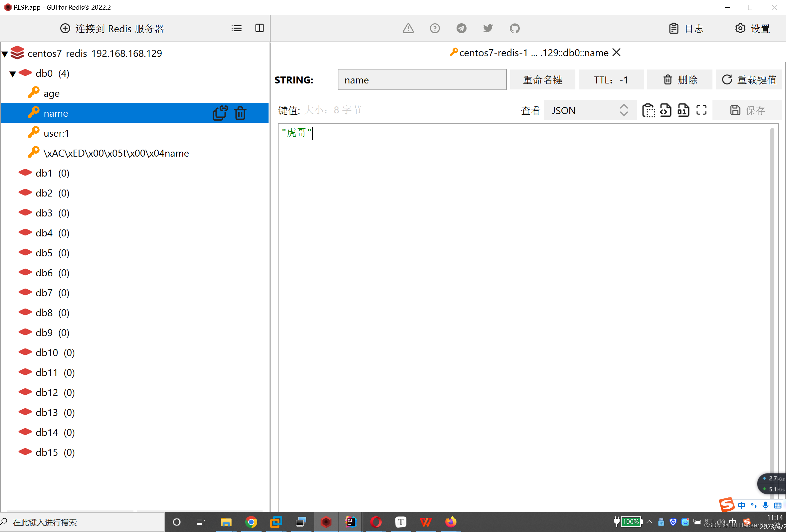
Task: Open the Telegram channel icon
Action: click(x=461, y=28)
